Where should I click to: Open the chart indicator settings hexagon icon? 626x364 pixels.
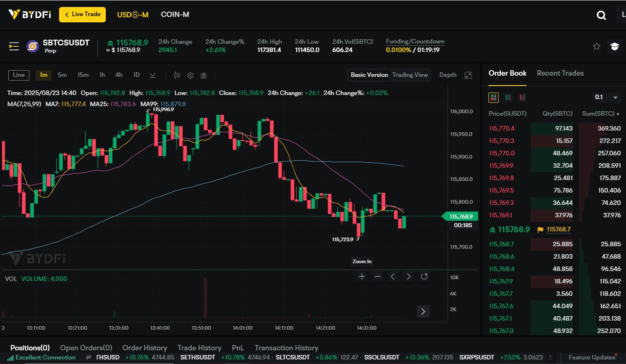[x=190, y=75]
